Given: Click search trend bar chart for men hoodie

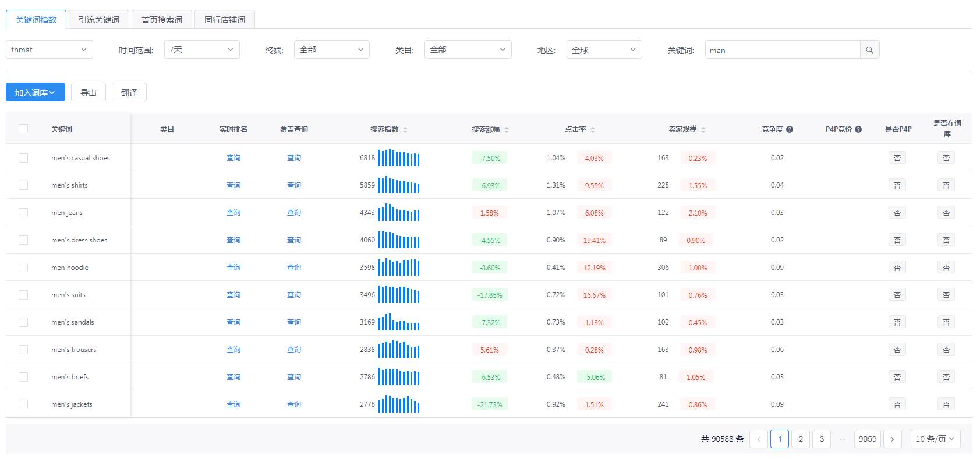Looking at the screenshot, I should pyautogui.click(x=399, y=267).
